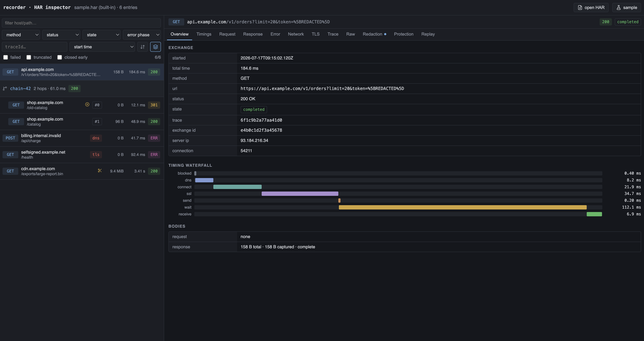Open the state filter dropdown
This screenshot has width=644, height=341.
pyautogui.click(x=101, y=35)
